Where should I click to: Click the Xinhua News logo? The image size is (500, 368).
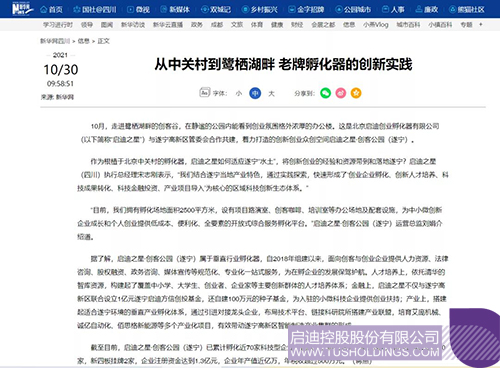(23, 9)
